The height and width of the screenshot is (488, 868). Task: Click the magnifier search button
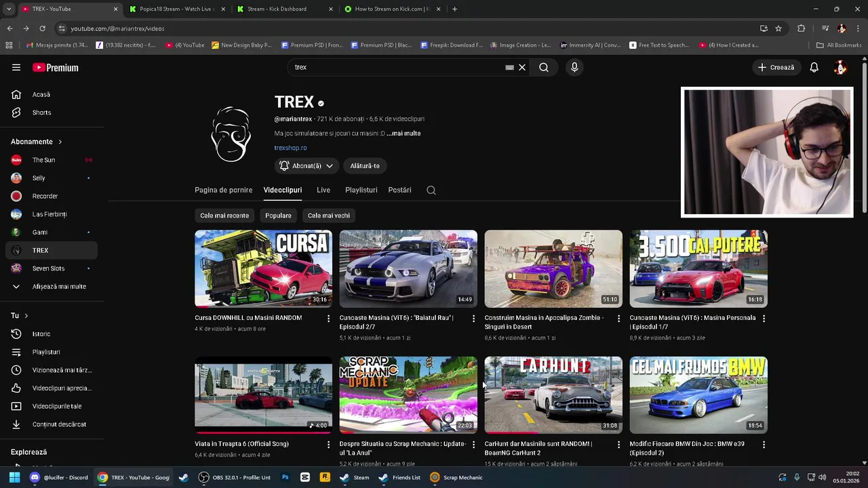pos(544,67)
